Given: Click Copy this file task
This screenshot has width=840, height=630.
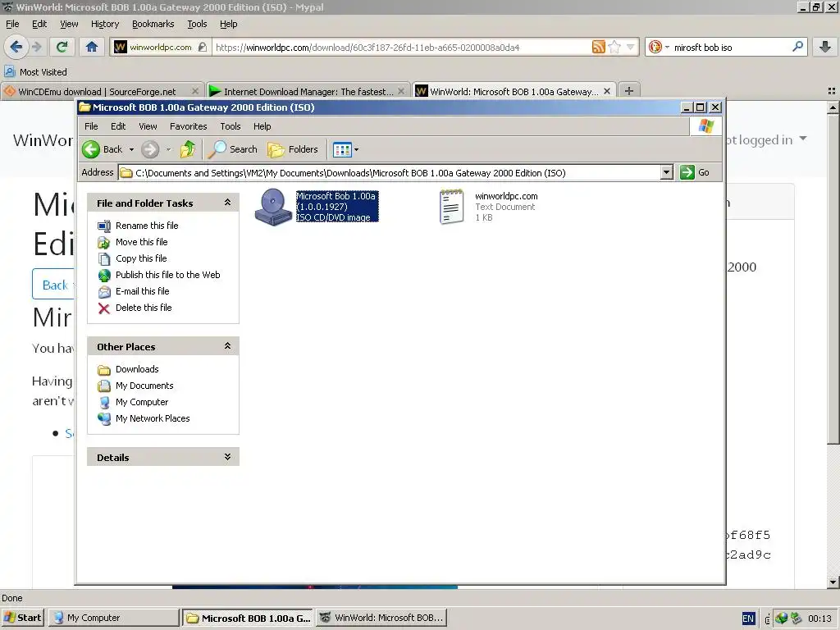Looking at the screenshot, I should click(x=141, y=258).
